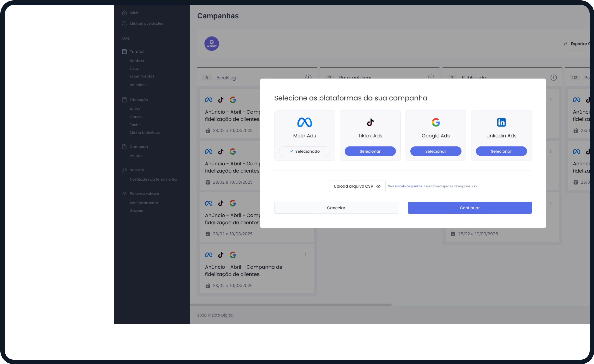The image size is (594, 364).
Task: Click the Tiktok Ads logo in the dialog
Action: click(370, 122)
